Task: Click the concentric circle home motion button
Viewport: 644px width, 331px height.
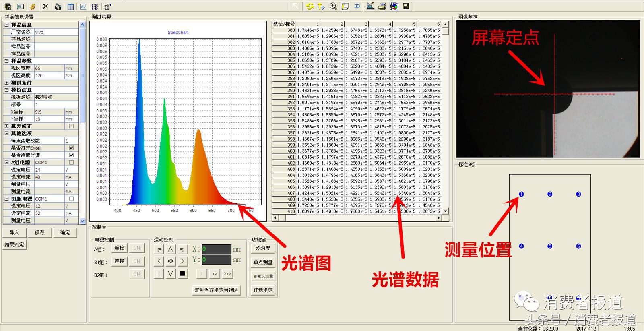Action: tap(171, 261)
